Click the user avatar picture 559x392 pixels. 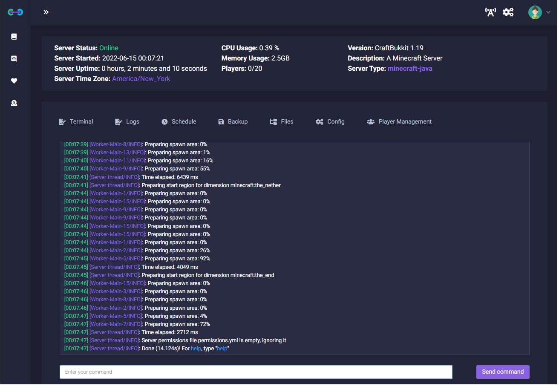pyautogui.click(x=535, y=12)
